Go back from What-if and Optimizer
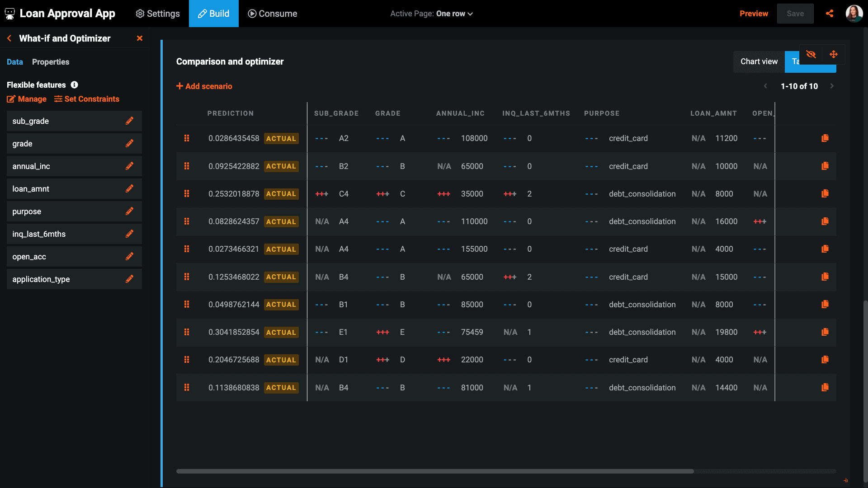868x488 pixels. click(x=9, y=38)
